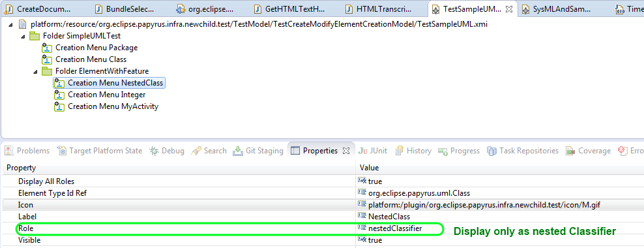Click the Value column header

(x=499, y=168)
